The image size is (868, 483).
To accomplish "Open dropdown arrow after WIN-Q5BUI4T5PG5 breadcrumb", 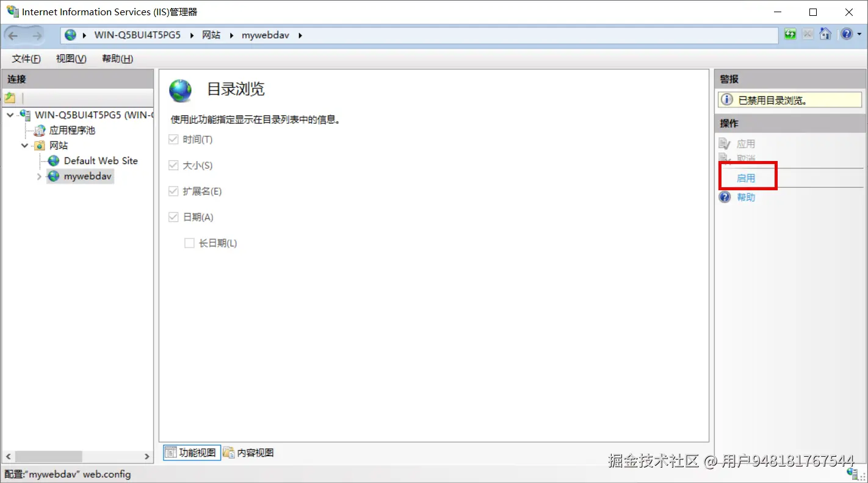I will pos(191,35).
